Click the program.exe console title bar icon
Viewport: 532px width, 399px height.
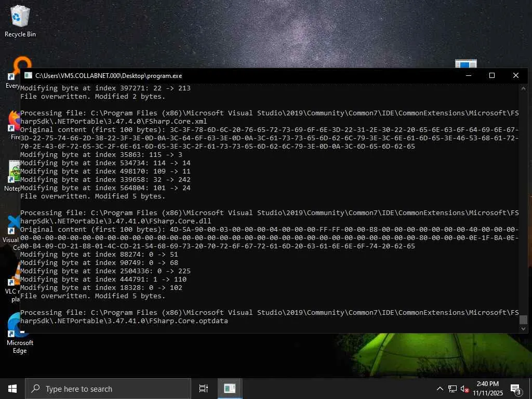click(28, 75)
